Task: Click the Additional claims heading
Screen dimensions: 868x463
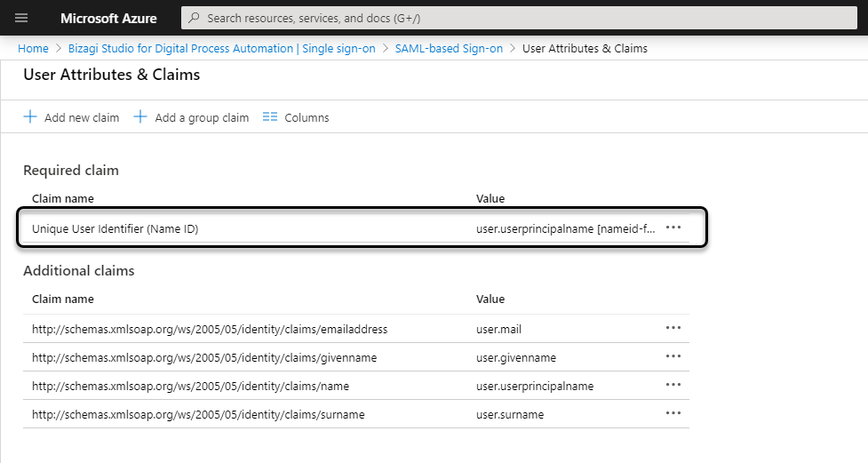Action: click(x=78, y=270)
